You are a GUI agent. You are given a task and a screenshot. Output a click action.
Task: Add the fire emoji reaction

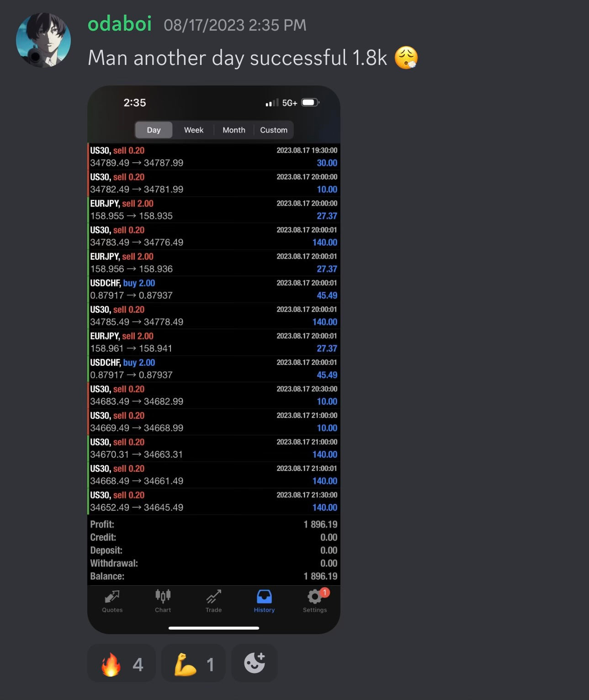tap(122, 663)
